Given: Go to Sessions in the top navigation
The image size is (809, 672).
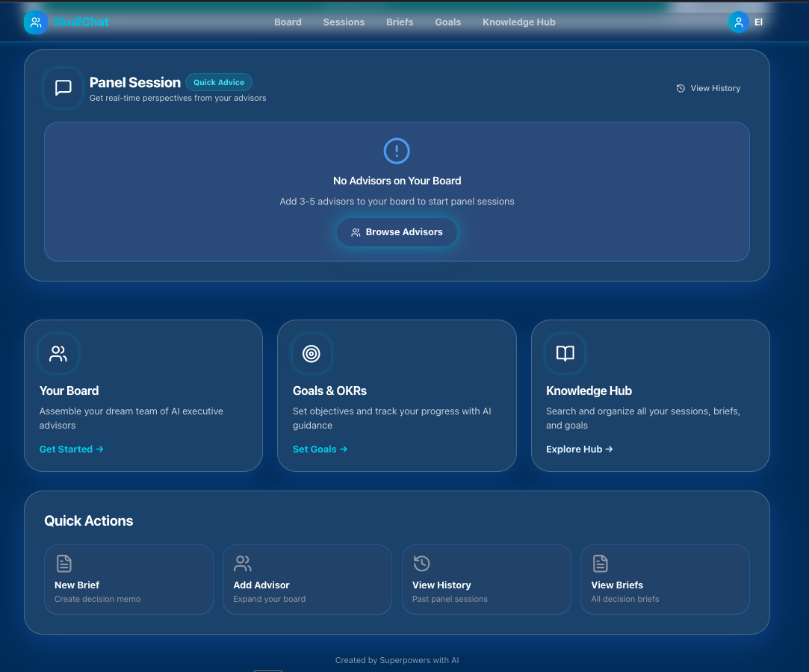Looking at the screenshot, I should click(344, 22).
